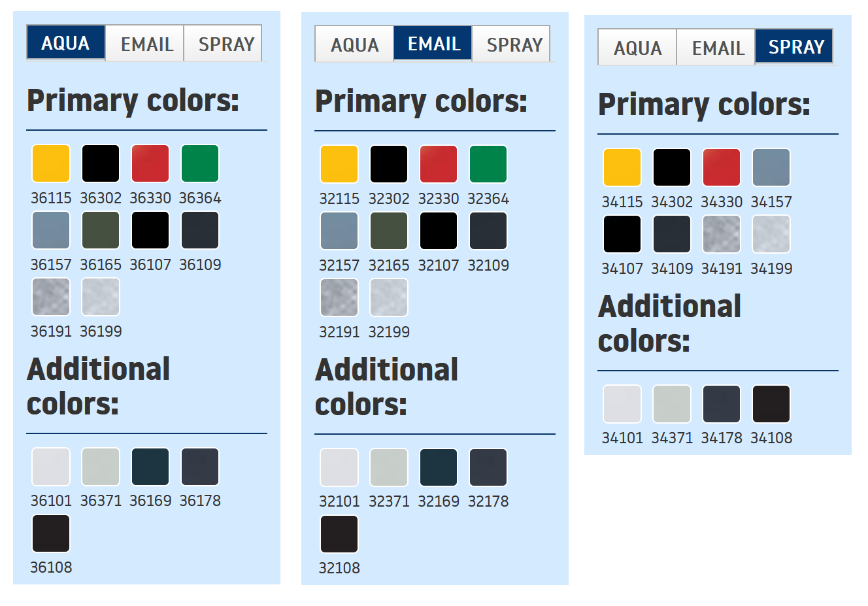The height and width of the screenshot is (606, 868).
Task: Open SPRAY tab in the left panel
Action: (225, 44)
